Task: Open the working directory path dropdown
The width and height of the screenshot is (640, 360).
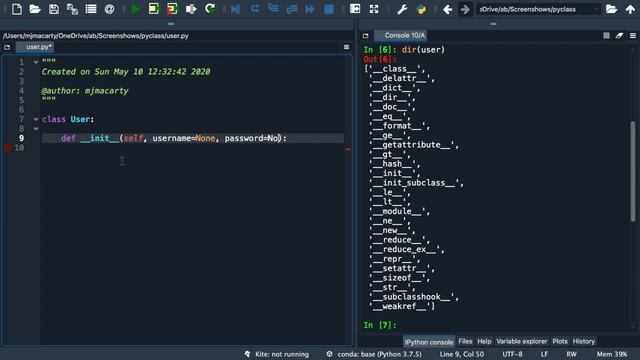Action: click(596, 9)
